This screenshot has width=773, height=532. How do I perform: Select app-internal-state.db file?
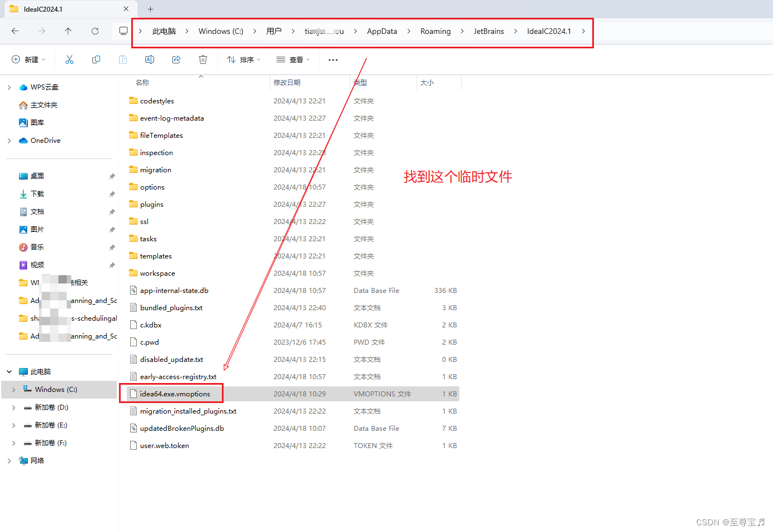click(x=174, y=291)
